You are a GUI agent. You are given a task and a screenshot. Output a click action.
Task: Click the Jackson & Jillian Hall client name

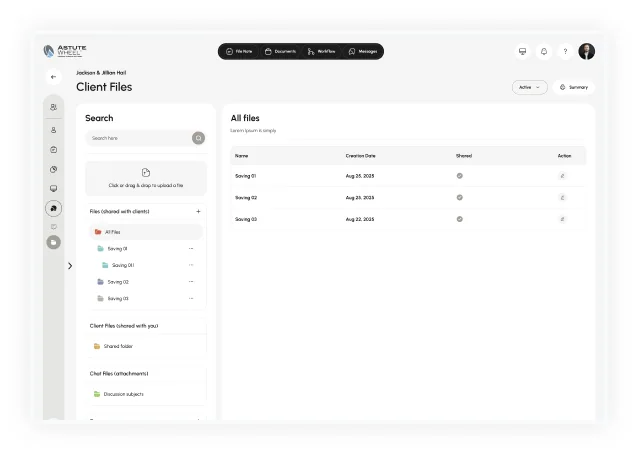[x=101, y=73]
